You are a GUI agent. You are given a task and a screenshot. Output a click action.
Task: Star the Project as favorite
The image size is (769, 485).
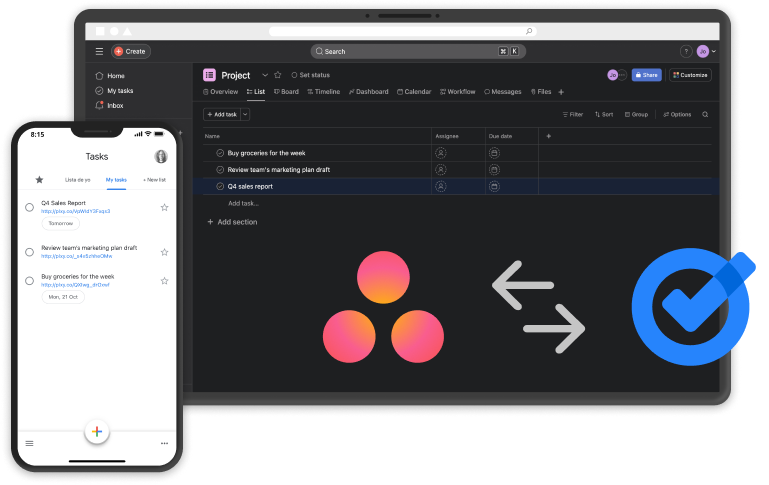point(278,75)
